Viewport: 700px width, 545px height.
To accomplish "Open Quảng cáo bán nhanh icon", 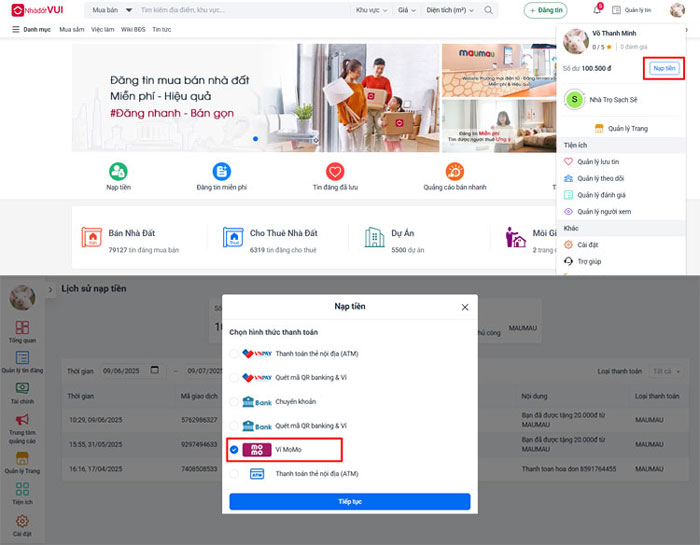I will (x=454, y=171).
